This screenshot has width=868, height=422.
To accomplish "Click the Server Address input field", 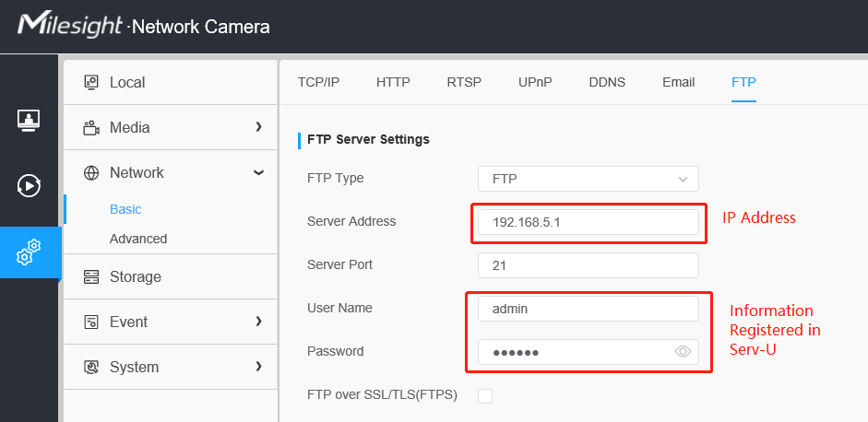I will point(588,222).
